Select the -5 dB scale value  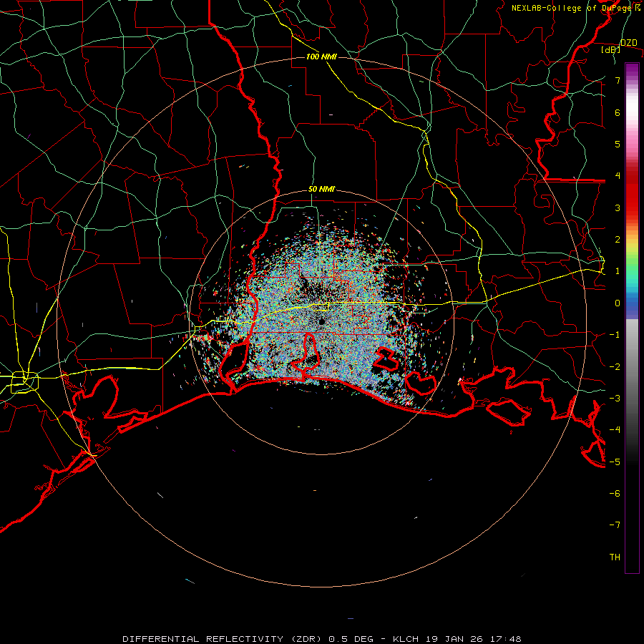pyautogui.click(x=615, y=462)
